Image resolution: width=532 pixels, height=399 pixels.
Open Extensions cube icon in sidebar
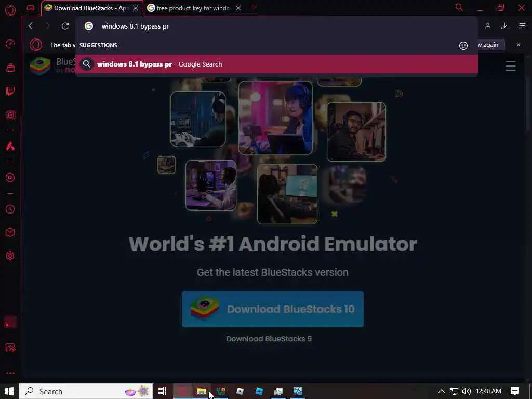point(10,232)
